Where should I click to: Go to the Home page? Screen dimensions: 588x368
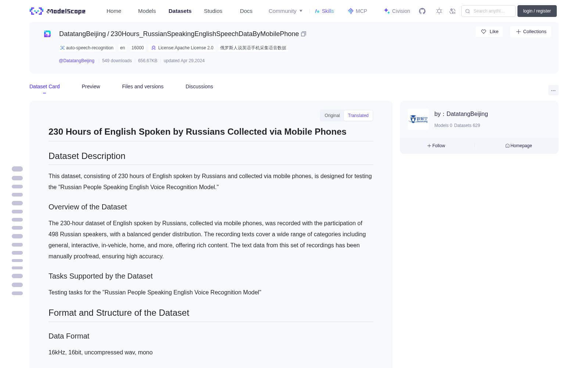click(x=114, y=11)
